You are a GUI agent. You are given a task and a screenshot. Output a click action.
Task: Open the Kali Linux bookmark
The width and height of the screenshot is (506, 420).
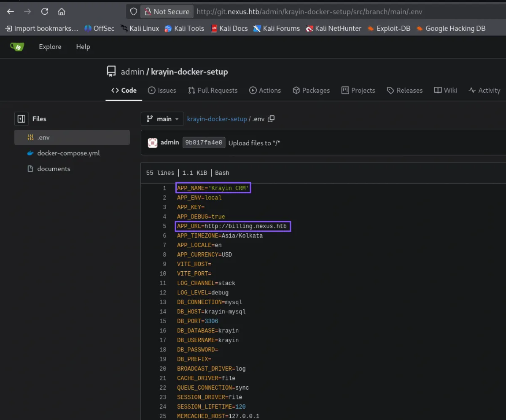[x=140, y=28]
